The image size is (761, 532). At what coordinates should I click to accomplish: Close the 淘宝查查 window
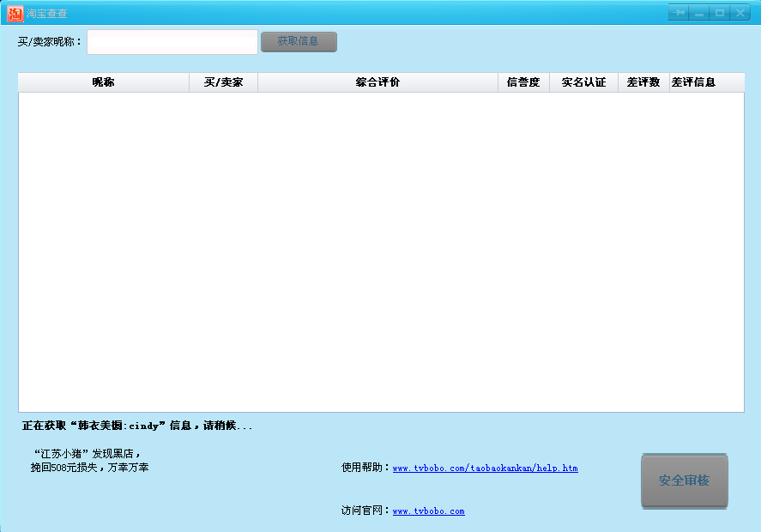click(x=740, y=13)
